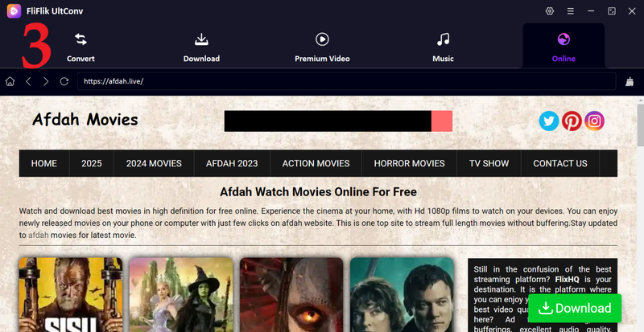Click the address bar with afdah.live URL
644x332 pixels.
[x=347, y=81]
